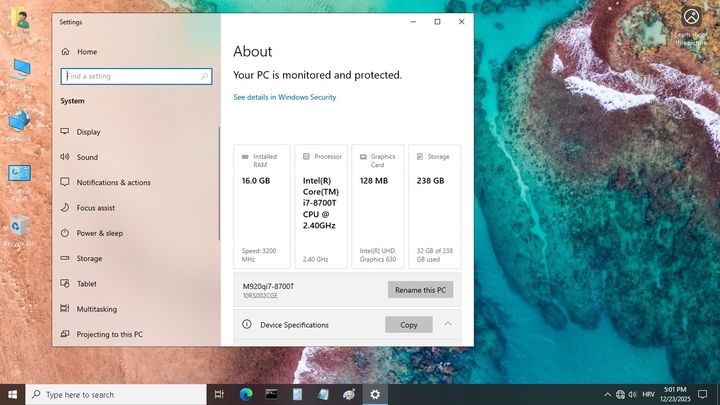Image resolution: width=720 pixels, height=405 pixels.
Task: Click the Control Panel desktop icon
Action: (x=19, y=178)
